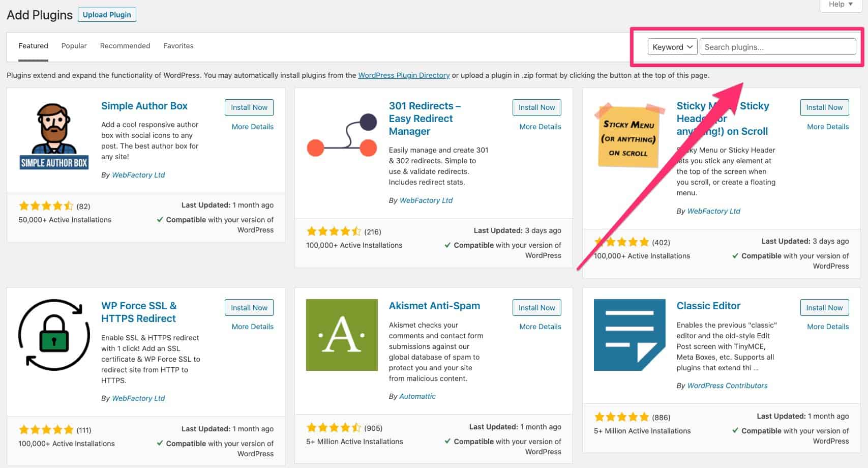
Task: Focus the Search plugins input field
Action: click(777, 47)
